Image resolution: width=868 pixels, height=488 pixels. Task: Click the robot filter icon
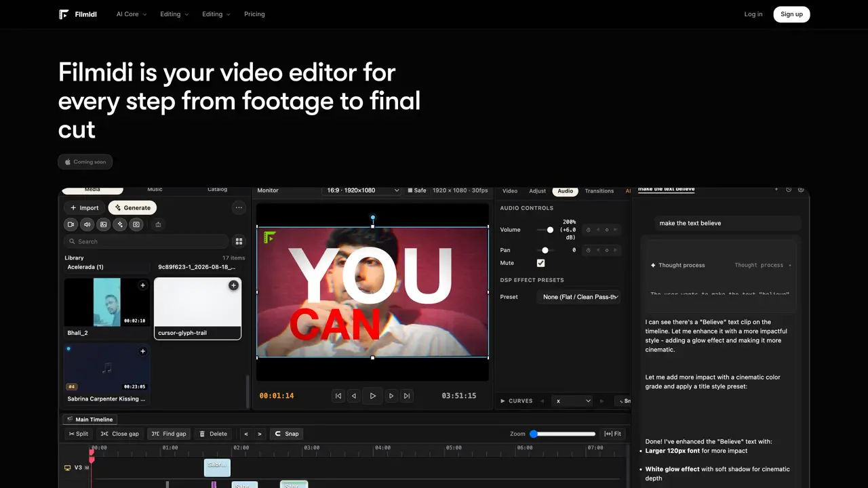tap(158, 224)
